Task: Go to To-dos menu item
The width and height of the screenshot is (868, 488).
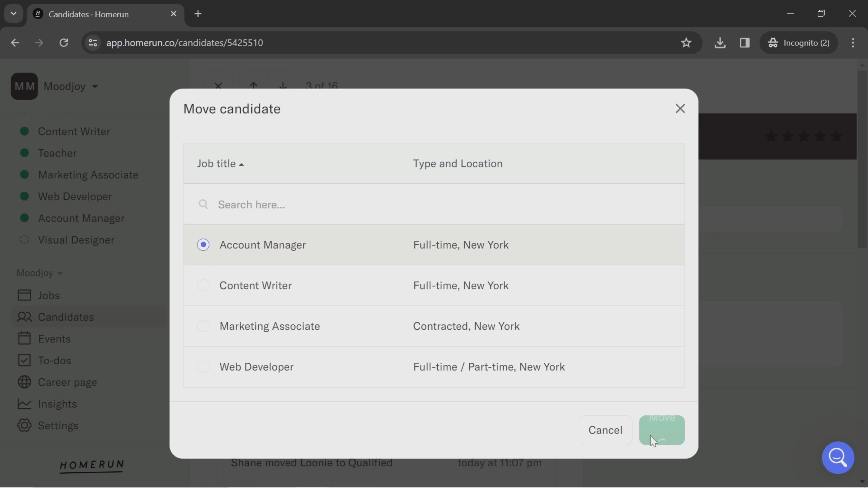Action: [54, 360]
